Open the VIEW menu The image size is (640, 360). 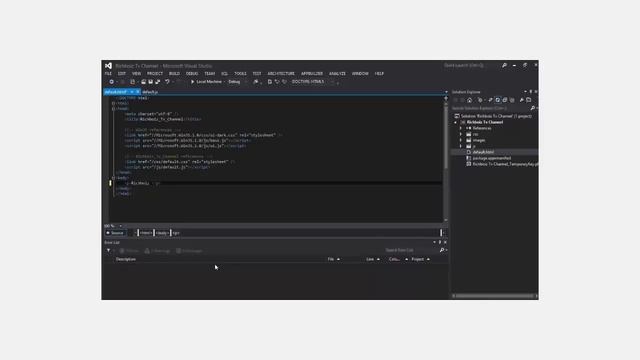136,73
